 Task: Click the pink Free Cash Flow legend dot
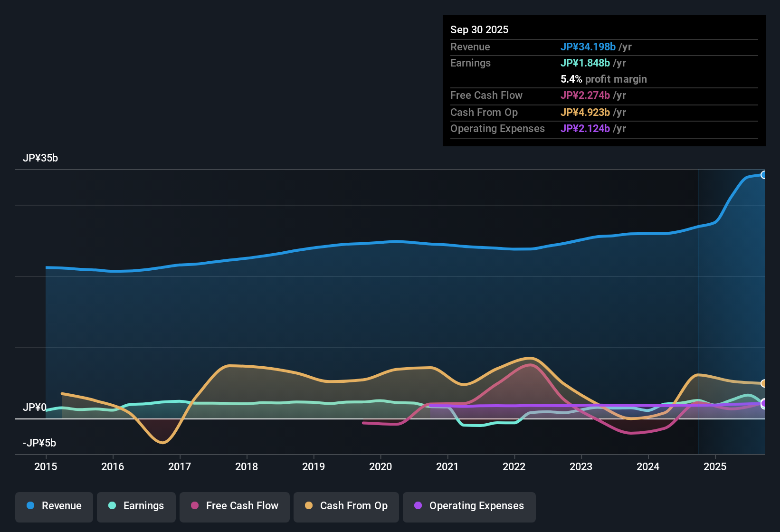click(194, 506)
